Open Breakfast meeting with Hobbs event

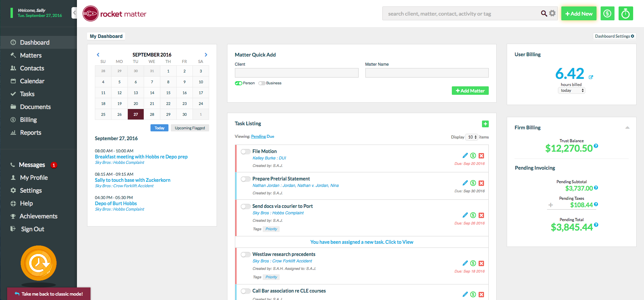(141, 157)
